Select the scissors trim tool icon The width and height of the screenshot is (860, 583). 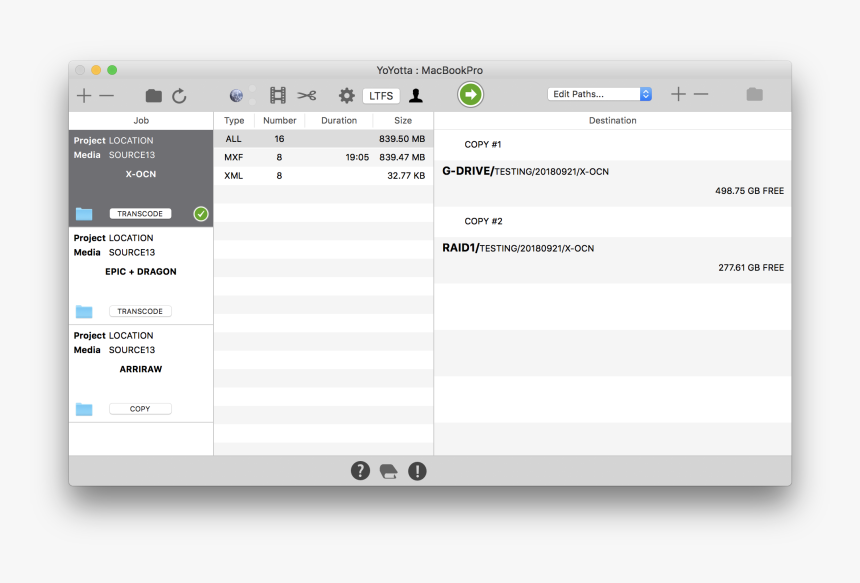[x=307, y=95]
